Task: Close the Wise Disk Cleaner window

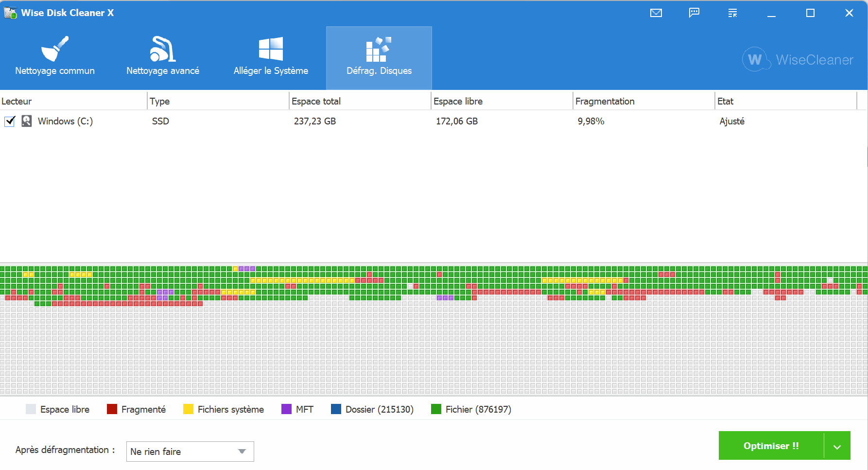Action: point(849,13)
